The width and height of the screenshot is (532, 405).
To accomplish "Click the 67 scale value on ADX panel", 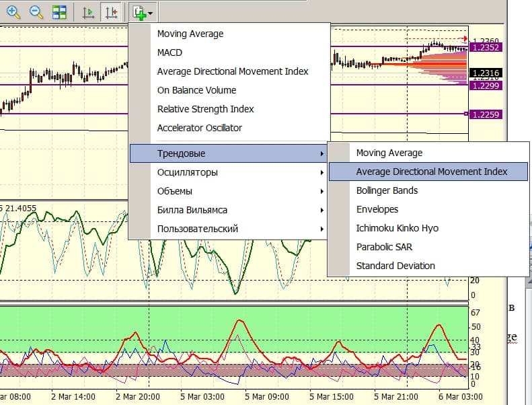I will point(476,312).
